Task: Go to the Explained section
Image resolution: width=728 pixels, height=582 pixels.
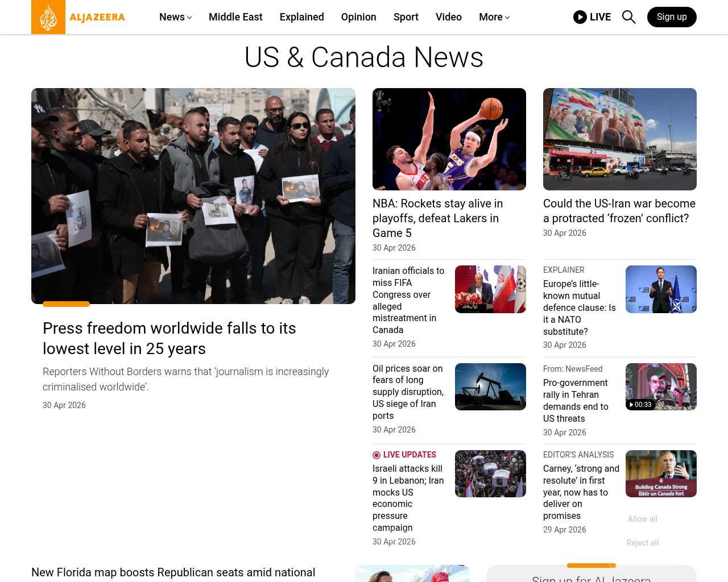Action: click(x=301, y=17)
